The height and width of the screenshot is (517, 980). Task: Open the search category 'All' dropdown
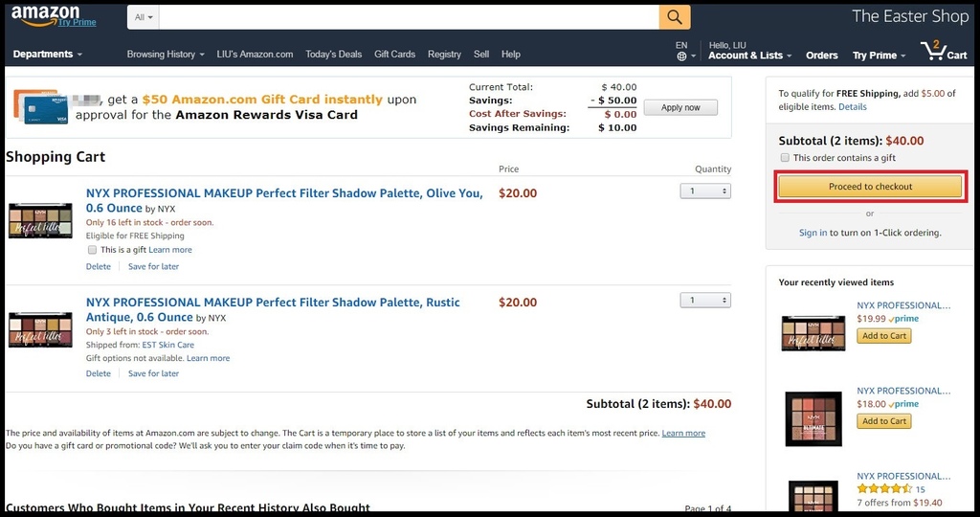144,17
